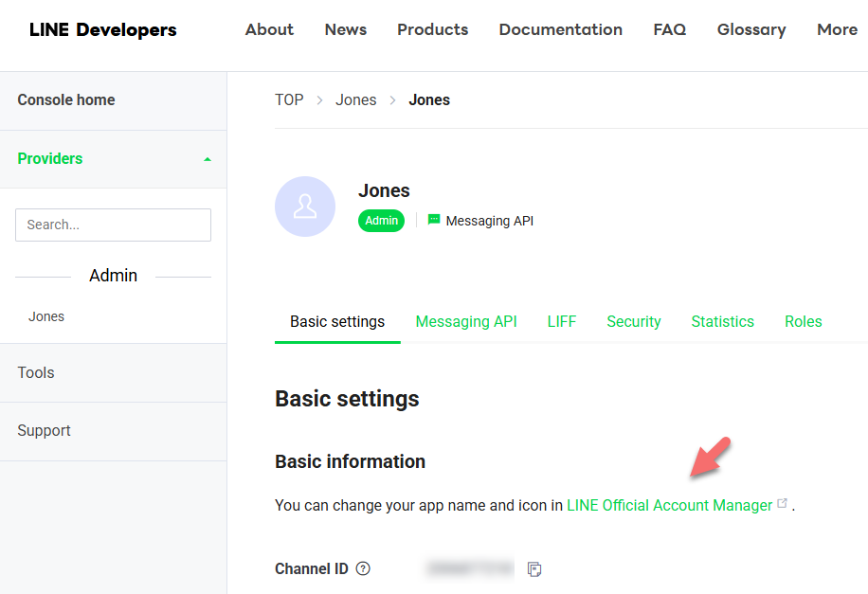Navigate to TOP in the breadcrumb
The height and width of the screenshot is (594, 868).
pyautogui.click(x=289, y=100)
